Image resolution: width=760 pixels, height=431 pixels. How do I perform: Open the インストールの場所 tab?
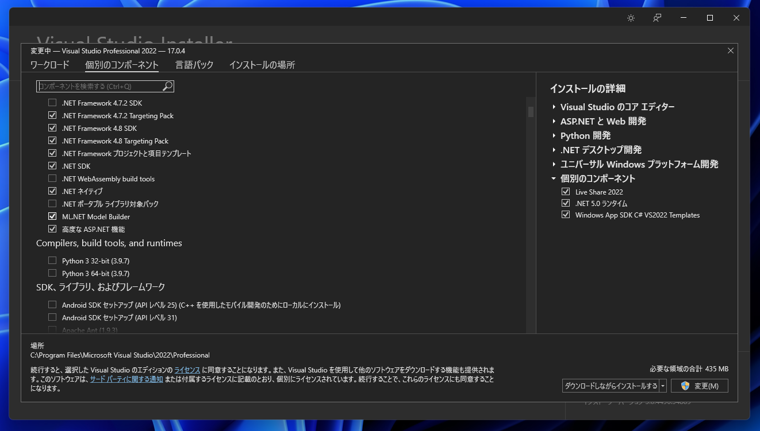[262, 65]
